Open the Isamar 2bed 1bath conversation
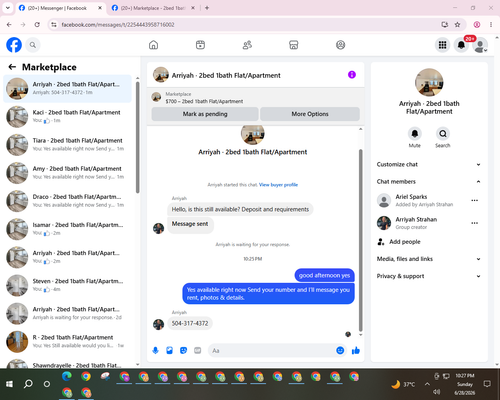Viewport: 500px width, 400px height. pos(67,229)
